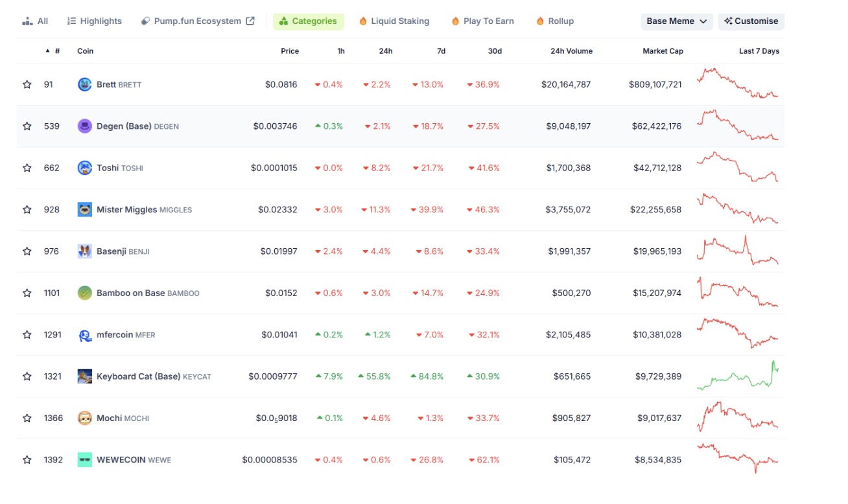This screenshot has width=848, height=504.
Task: Click the Keyboard Cat (Base) logo
Action: pos(84,376)
